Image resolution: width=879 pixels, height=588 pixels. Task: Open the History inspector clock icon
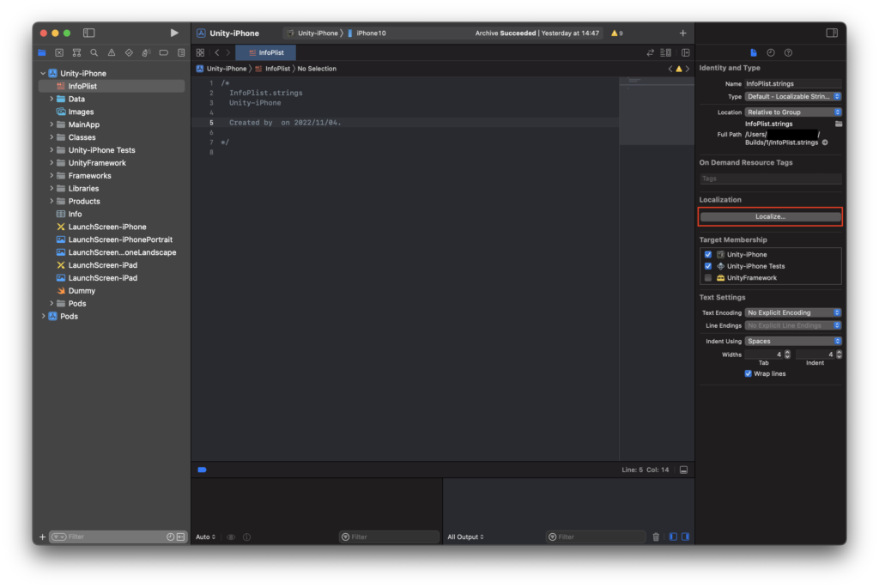pyautogui.click(x=771, y=52)
